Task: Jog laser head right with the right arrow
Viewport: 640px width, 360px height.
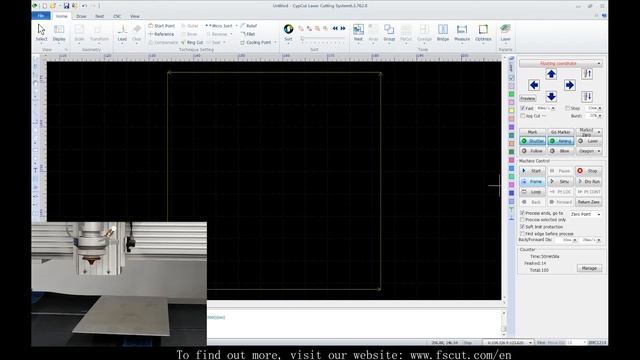Action: (569, 85)
